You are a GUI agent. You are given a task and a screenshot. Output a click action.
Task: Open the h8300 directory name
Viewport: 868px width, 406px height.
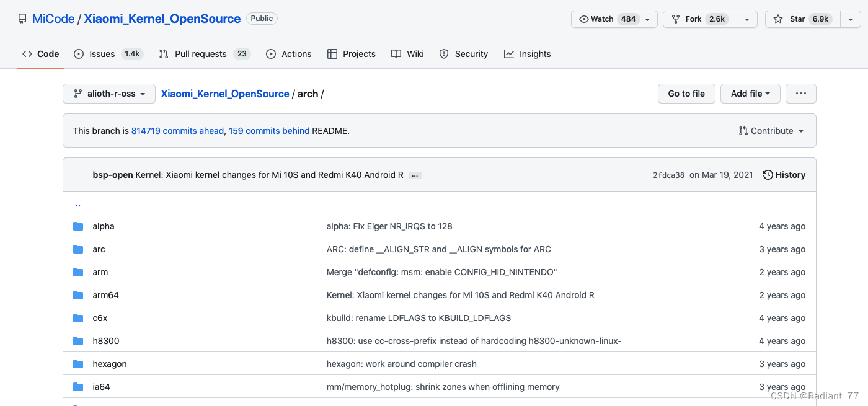click(106, 341)
